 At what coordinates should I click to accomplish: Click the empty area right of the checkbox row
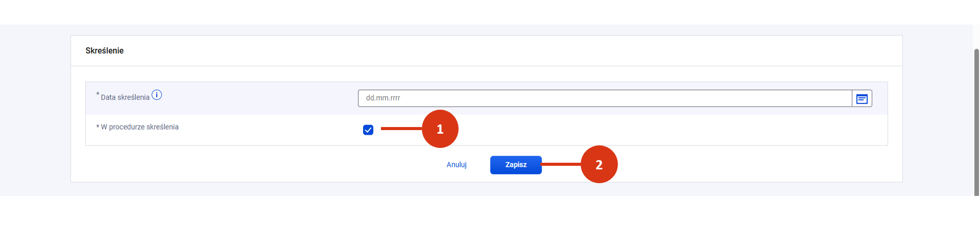pyautogui.click(x=664, y=130)
